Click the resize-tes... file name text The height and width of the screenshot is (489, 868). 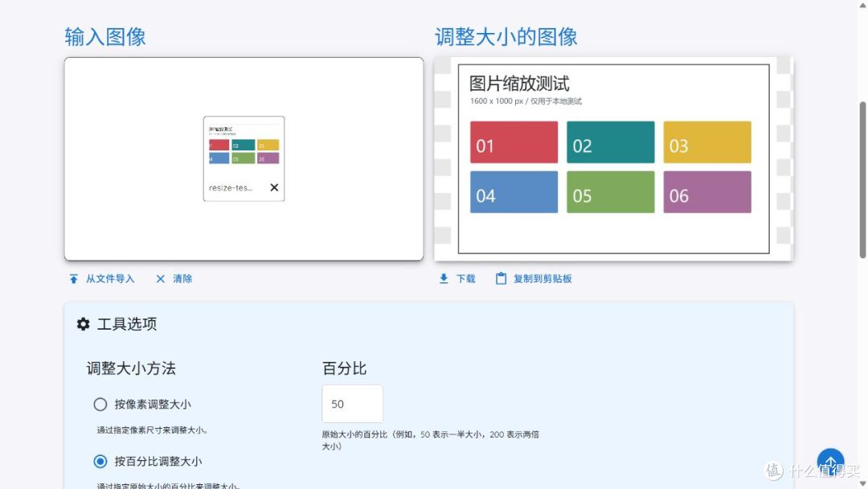coord(231,187)
